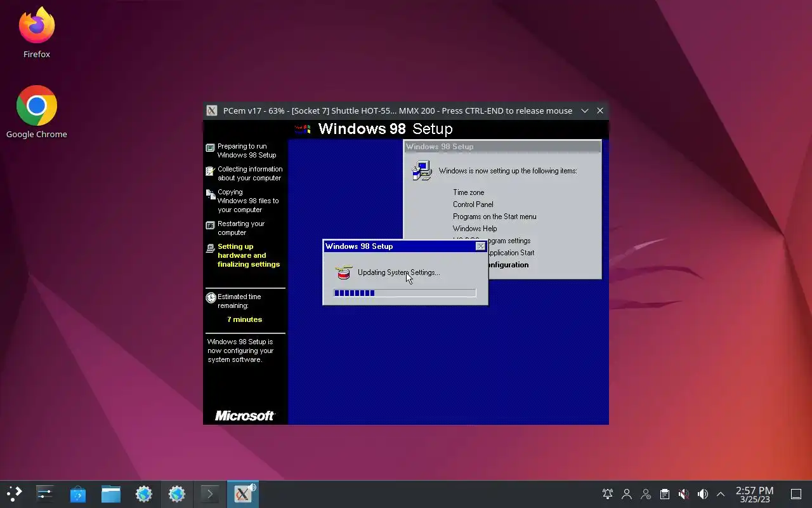The image size is (812, 508).
Task: Open Firefox from the desktop
Action: click(37, 33)
